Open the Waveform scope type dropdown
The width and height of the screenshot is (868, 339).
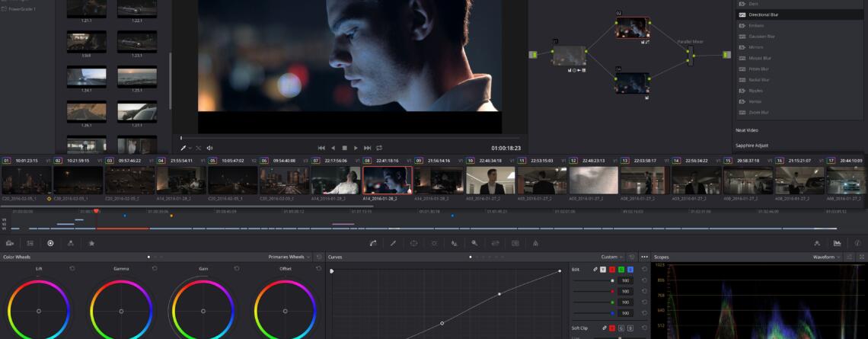coord(826,257)
